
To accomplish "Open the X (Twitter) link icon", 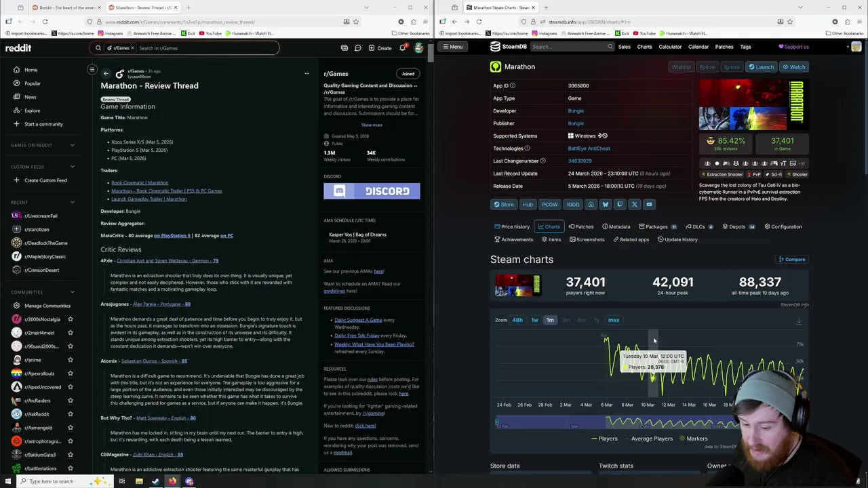I will (x=634, y=204).
